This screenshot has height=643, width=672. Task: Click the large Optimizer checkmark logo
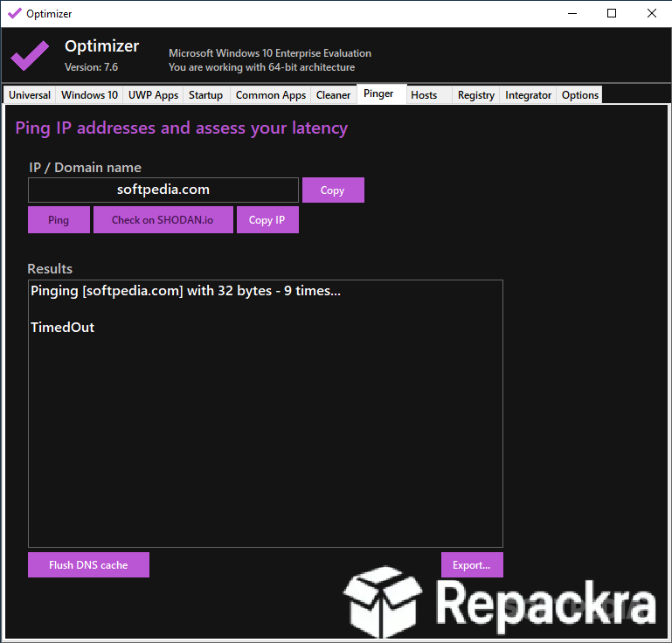pos(30,56)
